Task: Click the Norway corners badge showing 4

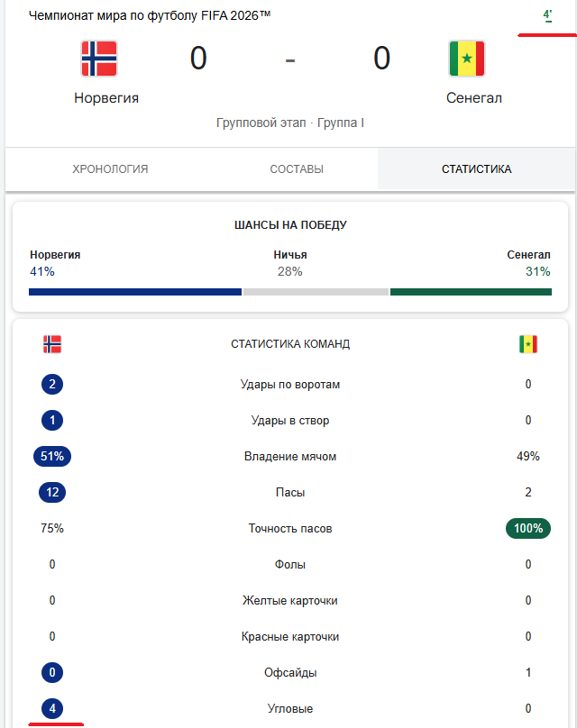Action: point(52,708)
